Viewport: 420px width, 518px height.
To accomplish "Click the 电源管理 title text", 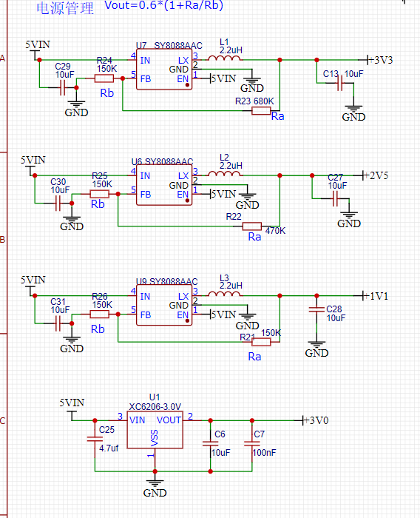I will pyautogui.click(x=65, y=8).
